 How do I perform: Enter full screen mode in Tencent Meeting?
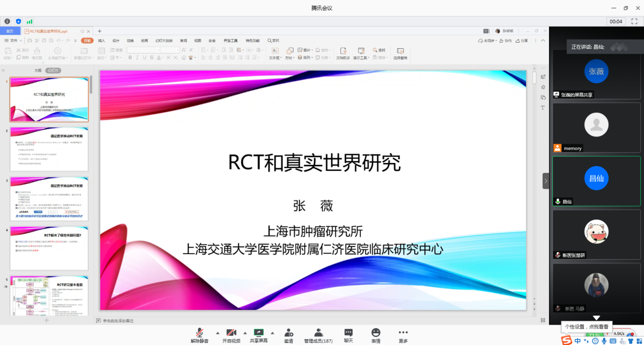(634, 21)
